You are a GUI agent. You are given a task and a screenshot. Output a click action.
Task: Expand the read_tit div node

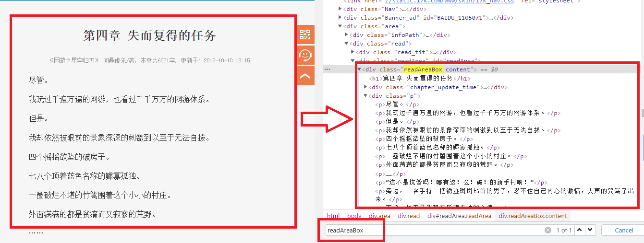353,52
